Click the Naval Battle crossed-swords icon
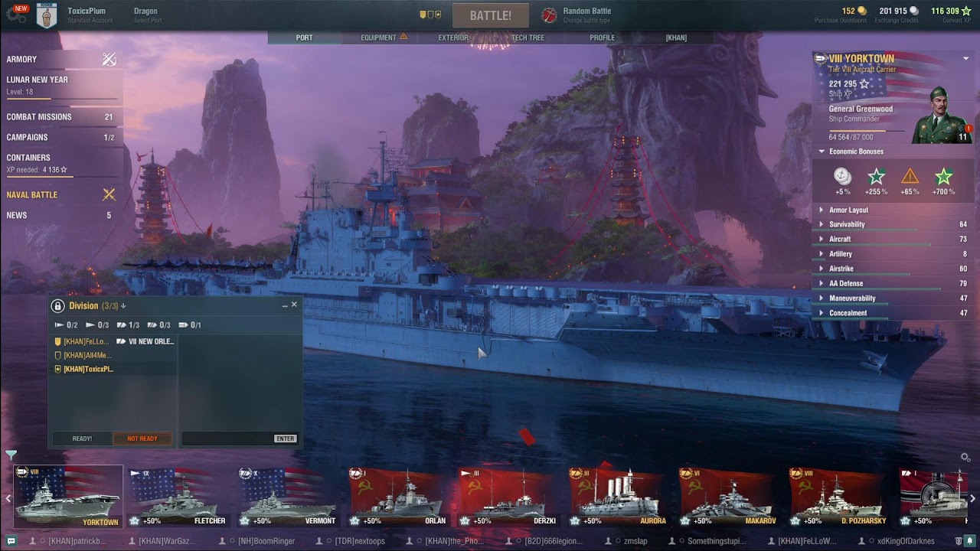Screen dimensions: 980x551 [x=109, y=194]
